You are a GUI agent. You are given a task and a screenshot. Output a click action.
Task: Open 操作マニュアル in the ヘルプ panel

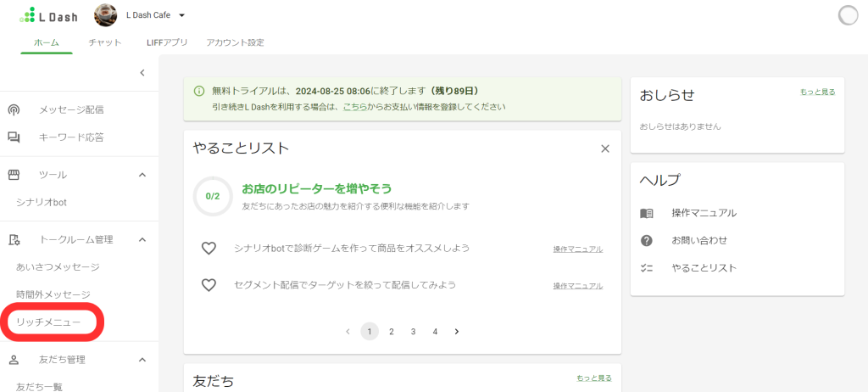pos(704,213)
